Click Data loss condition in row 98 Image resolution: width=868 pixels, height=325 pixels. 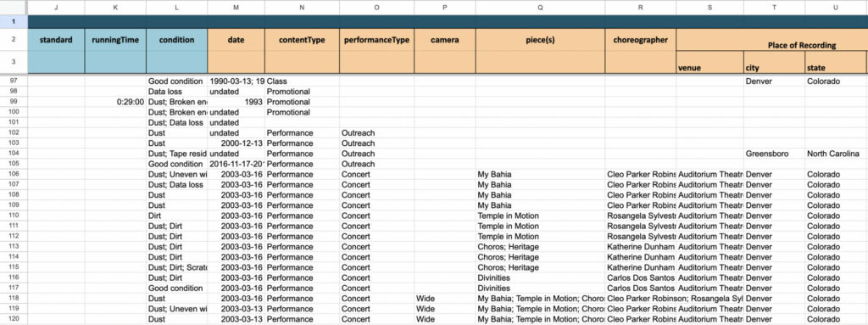(176, 92)
